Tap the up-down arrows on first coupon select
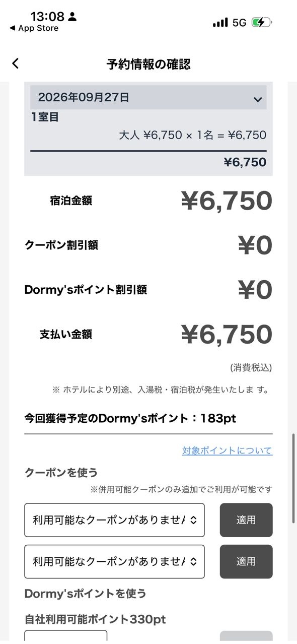The width and height of the screenshot is (297, 644). 194,520
